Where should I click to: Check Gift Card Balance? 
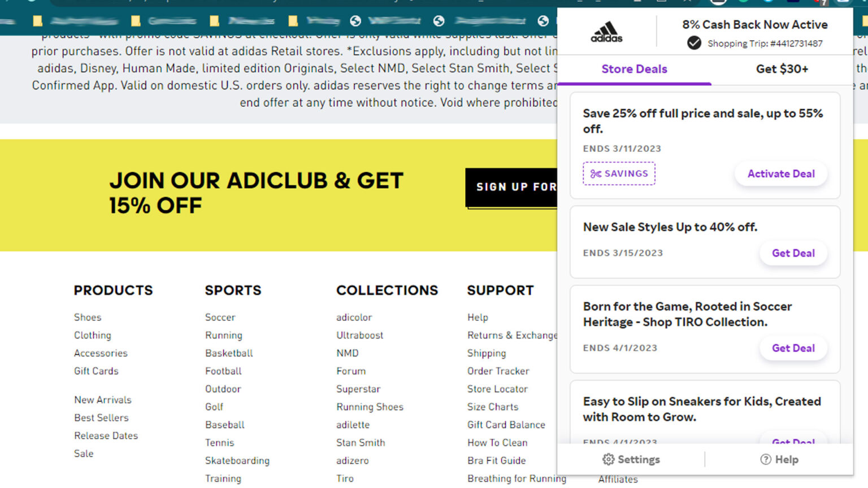(506, 424)
